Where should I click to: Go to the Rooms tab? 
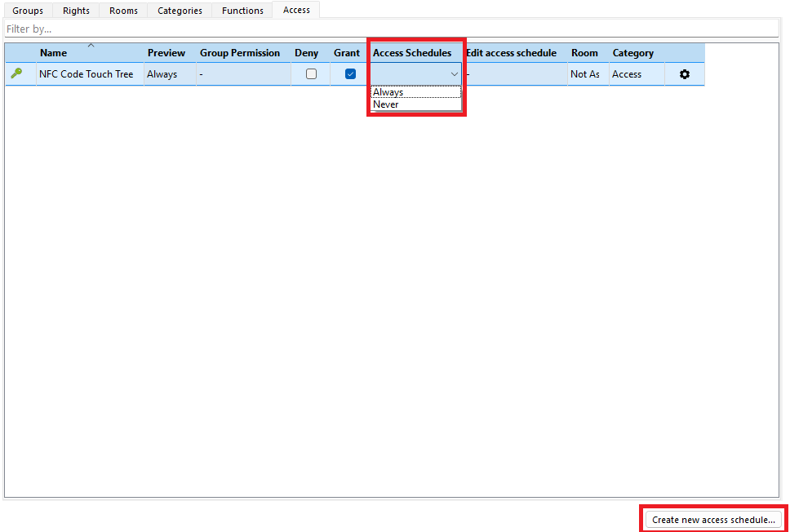(x=123, y=11)
